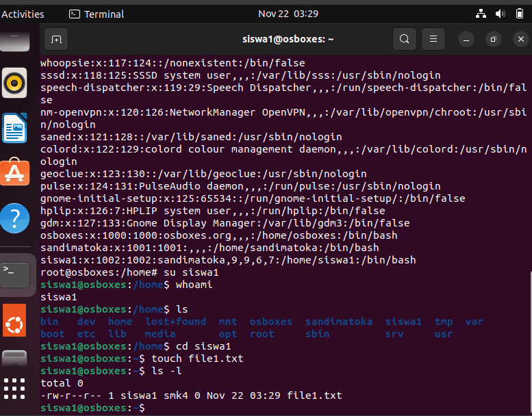Minimize the terminal window
Viewport: 532px width, 416px height.
pyautogui.click(x=466, y=39)
